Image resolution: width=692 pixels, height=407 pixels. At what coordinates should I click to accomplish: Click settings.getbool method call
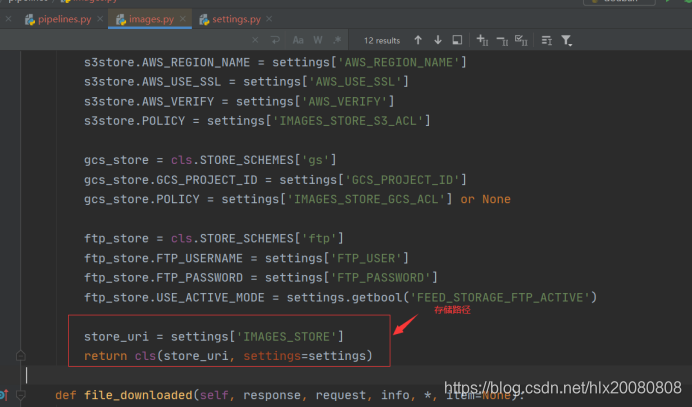coord(344,298)
